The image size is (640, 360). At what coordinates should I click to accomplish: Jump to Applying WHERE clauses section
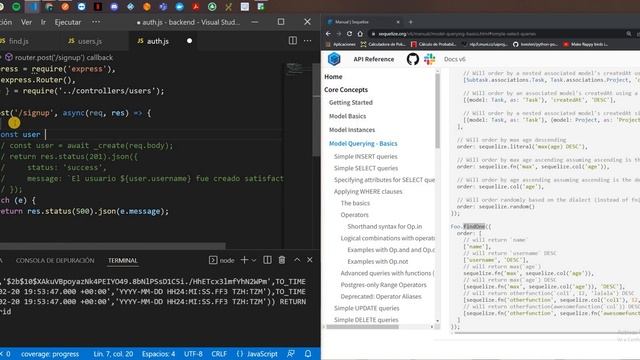point(368,191)
